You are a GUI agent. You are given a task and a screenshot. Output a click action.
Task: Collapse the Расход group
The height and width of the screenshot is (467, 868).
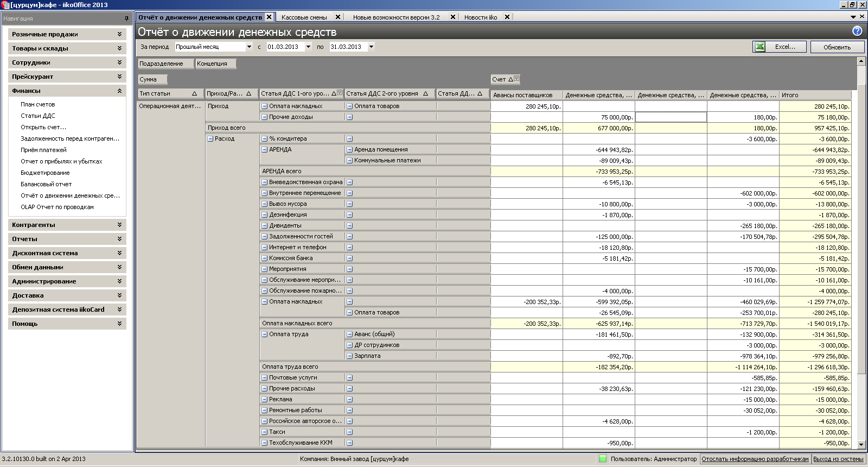(x=210, y=139)
